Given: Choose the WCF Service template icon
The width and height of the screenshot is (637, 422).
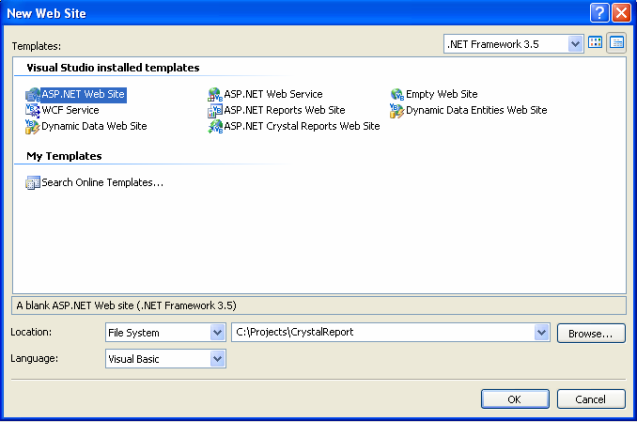Looking at the screenshot, I should click(33, 110).
